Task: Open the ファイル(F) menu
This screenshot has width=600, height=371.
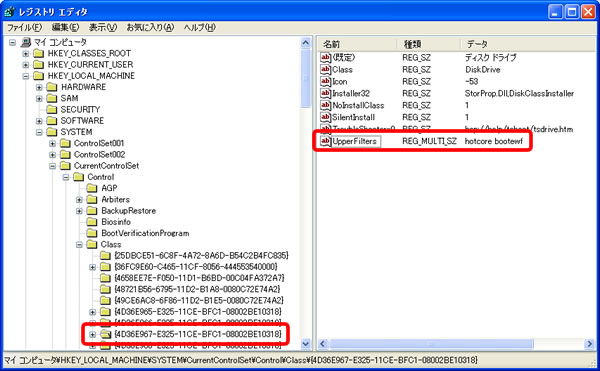Action: (24, 28)
